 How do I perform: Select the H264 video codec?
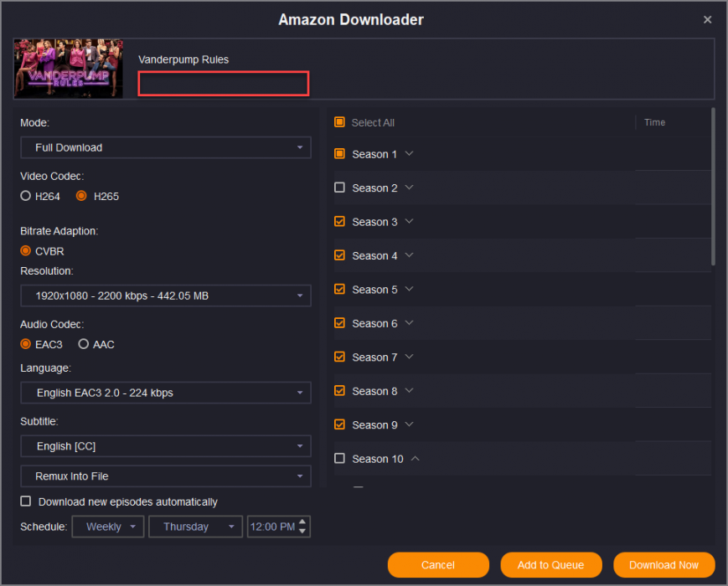25,196
